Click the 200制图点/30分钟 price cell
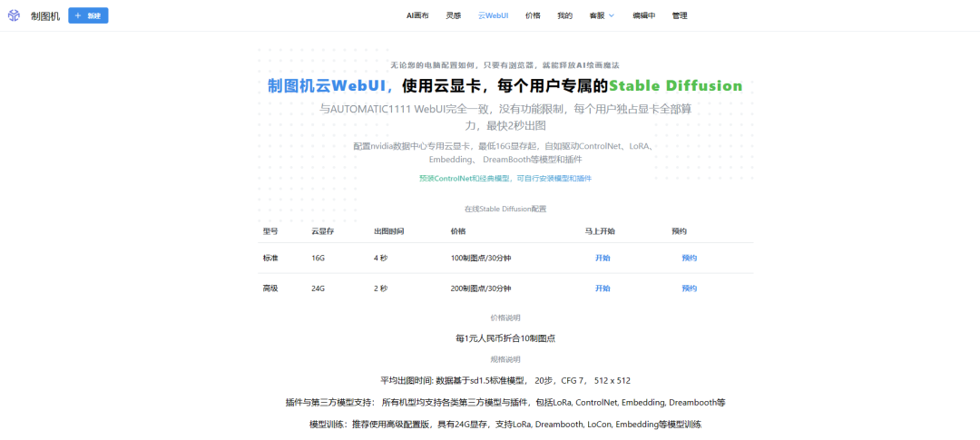Image resolution: width=980 pixels, height=440 pixels. click(x=481, y=288)
